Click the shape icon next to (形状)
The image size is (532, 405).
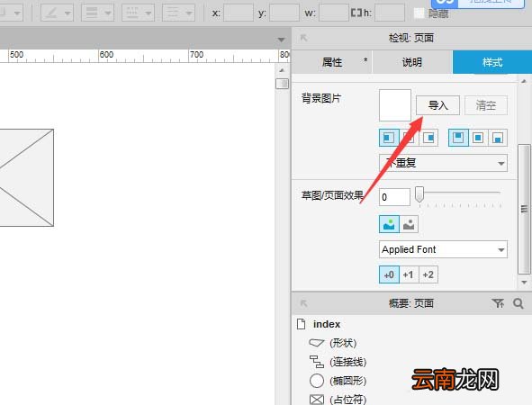point(317,343)
